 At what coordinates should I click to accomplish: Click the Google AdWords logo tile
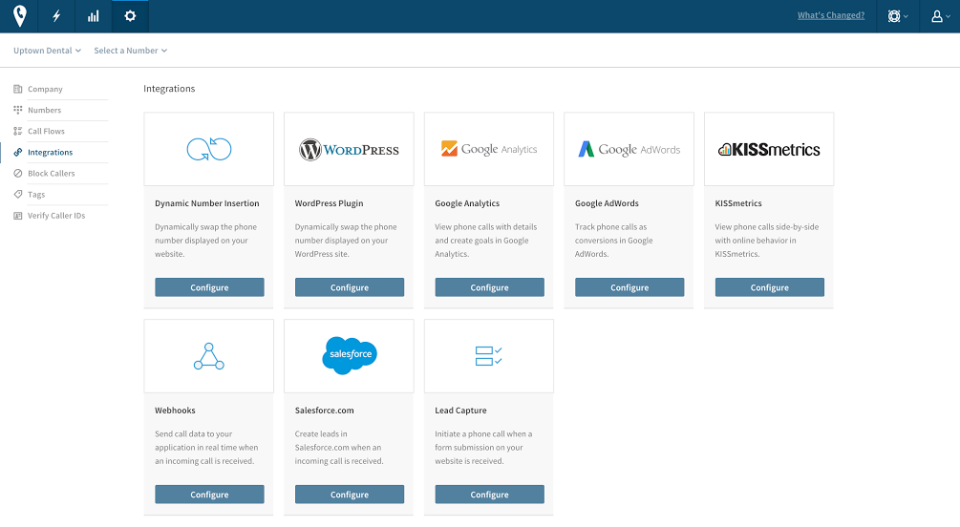coord(629,149)
